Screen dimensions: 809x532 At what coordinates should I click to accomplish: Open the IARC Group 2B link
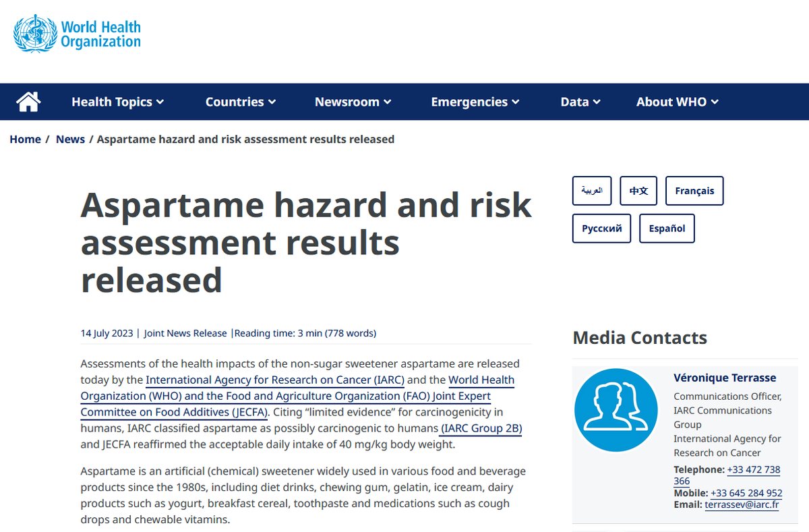pyautogui.click(x=481, y=428)
